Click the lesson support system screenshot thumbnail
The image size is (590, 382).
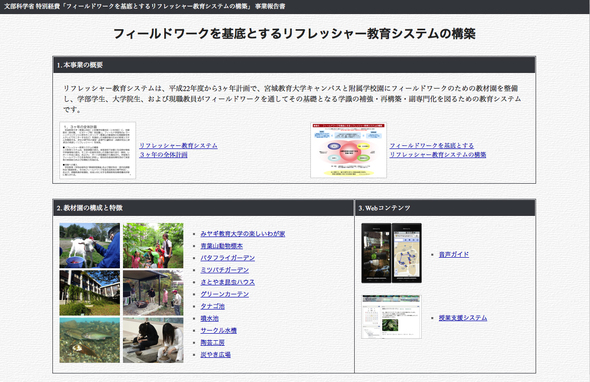pos(391,317)
